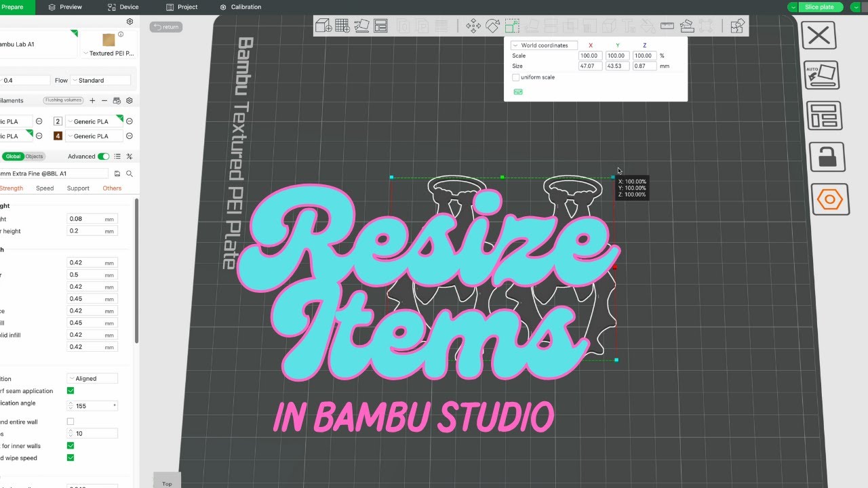Click the search magnifier icon beside preset
The height and width of the screenshot is (488, 868).
click(130, 174)
